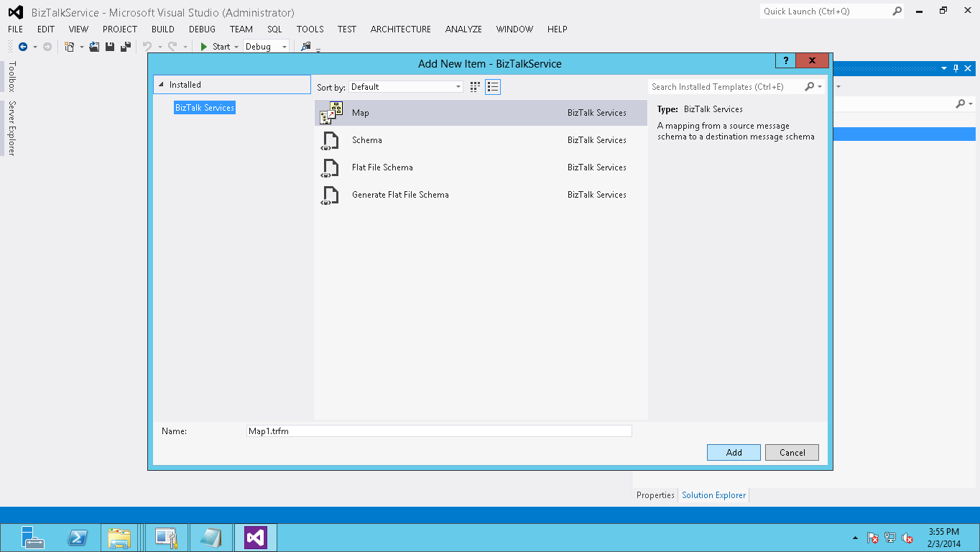This screenshot has width=980, height=552.
Task: Open the ARCHITECTURE menu
Action: coord(401,29)
